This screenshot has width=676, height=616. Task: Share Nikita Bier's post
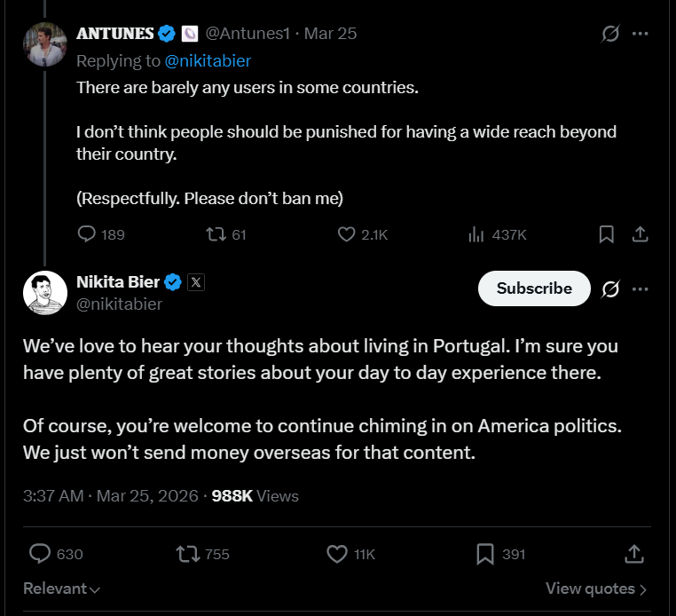(x=633, y=554)
